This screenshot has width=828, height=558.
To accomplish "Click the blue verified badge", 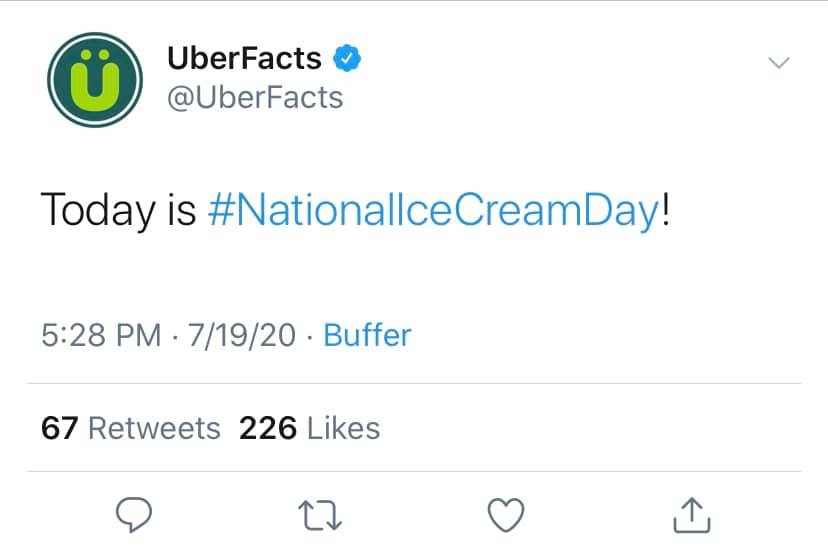I will 346,59.
